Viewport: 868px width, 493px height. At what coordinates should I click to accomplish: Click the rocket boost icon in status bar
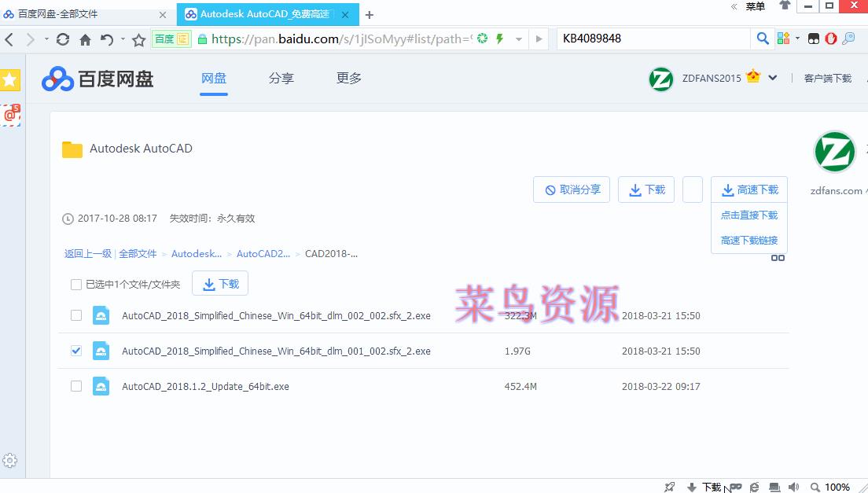click(668, 487)
